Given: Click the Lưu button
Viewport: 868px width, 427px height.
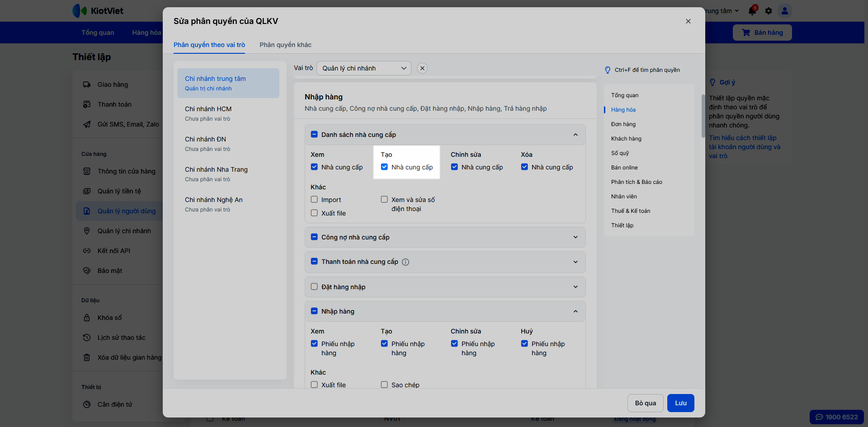Looking at the screenshot, I should pos(680,403).
